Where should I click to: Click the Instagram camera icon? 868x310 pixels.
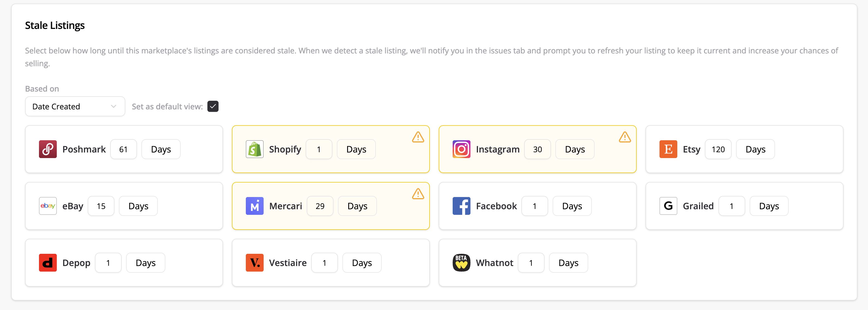tap(461, 149)
